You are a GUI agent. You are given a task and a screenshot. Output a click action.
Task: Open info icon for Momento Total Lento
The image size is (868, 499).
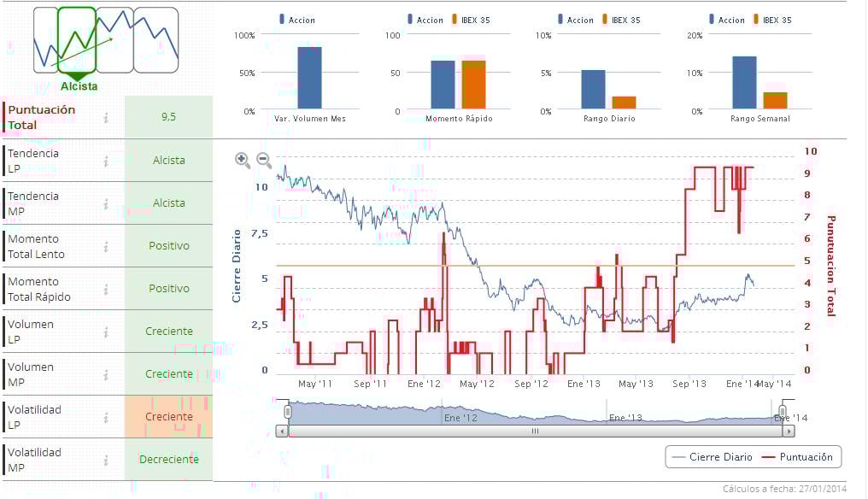click(106, 246)
